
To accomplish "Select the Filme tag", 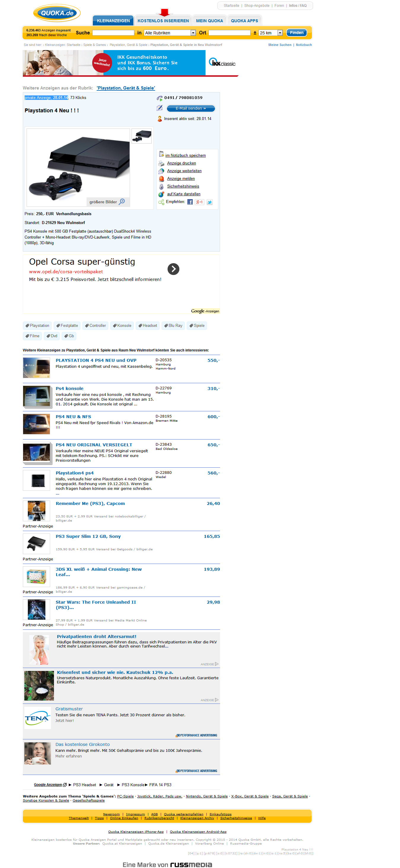I will [x=32, y=336].
